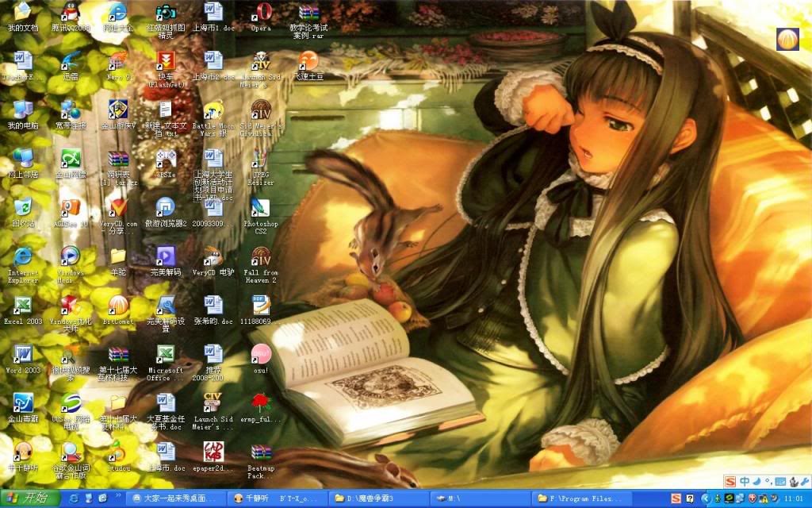Open the 回收站 recycle bin
The height and width of the screenshot is (508, 812).
point(22,208)
